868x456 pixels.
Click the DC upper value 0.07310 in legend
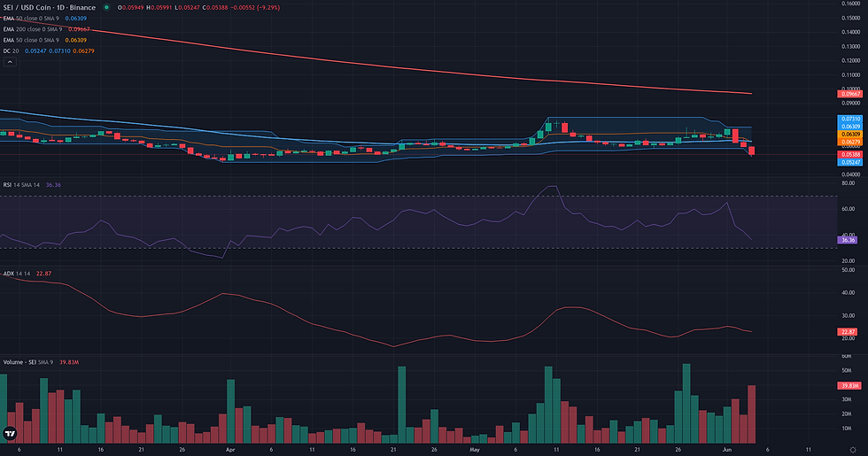pos(59,51)
